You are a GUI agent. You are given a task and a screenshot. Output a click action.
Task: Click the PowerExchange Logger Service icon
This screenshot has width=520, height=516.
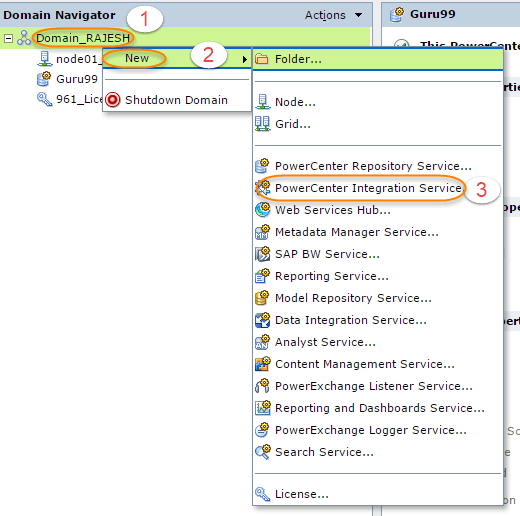(262, 430)
